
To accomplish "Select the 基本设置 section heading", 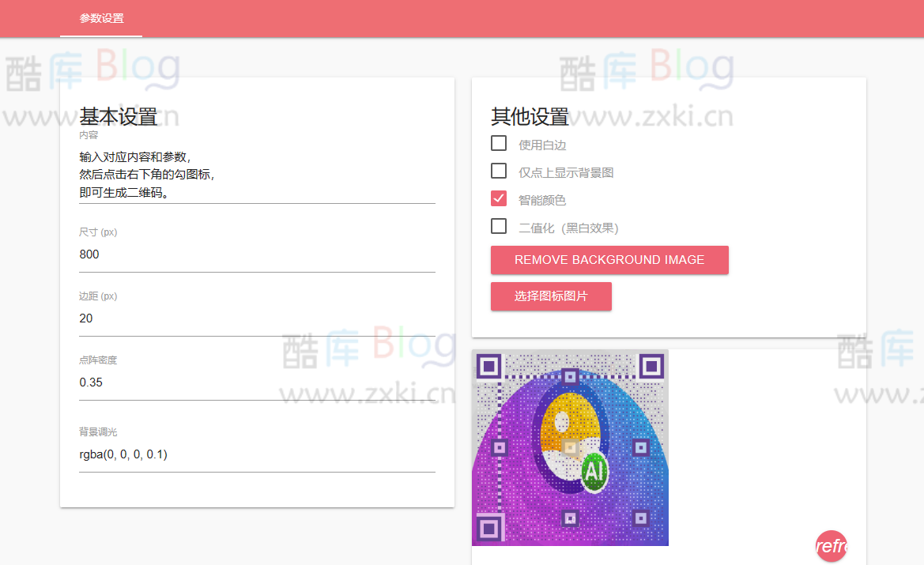I will pyautogui.click(x=115, y=115).
